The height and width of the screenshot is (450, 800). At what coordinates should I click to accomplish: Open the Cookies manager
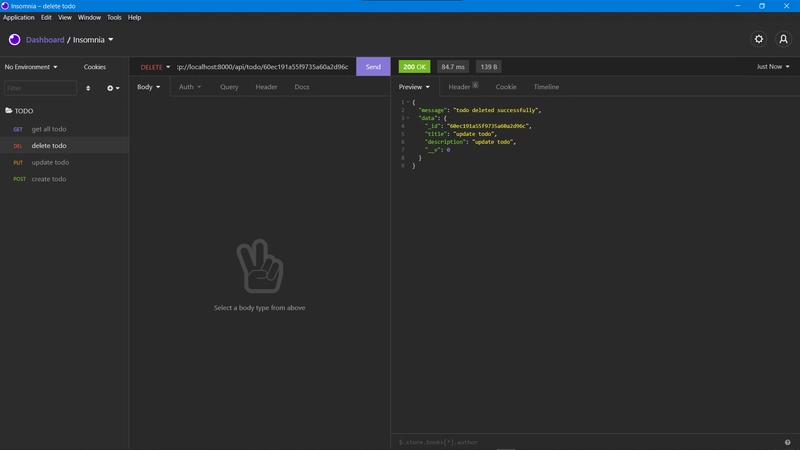point(94,67)
